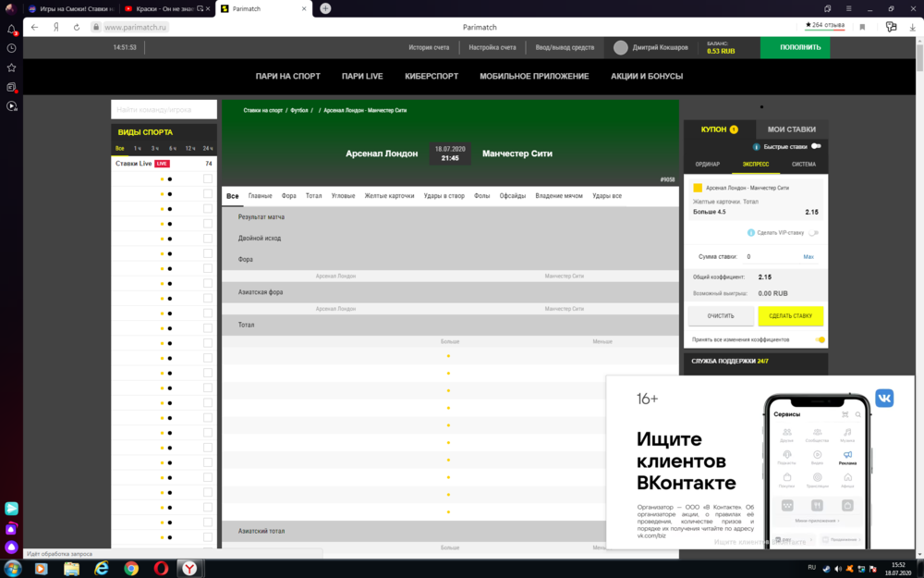The width and height of the screenshot is (924, 578).
Task: Click the Быстрые ставки info icon
Action: (x=756, y=147)
